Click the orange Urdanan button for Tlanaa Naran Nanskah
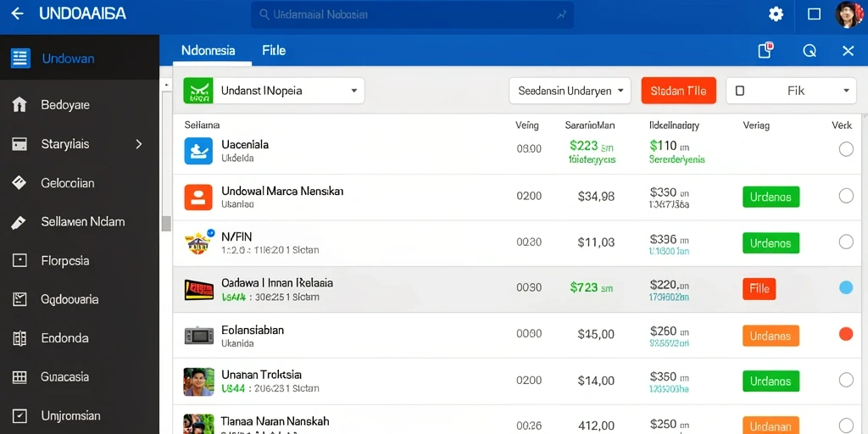Screen dimensions: 868x434 [771, 426]
